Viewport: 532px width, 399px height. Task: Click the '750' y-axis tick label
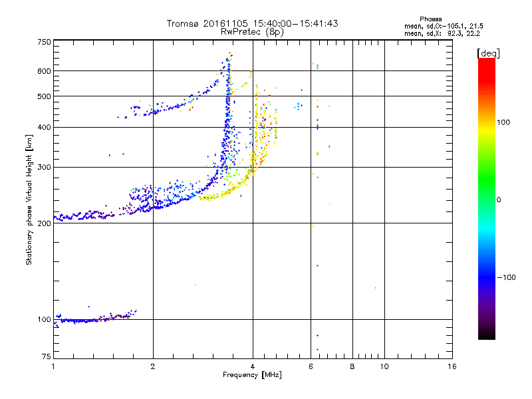tap(44, 42)
